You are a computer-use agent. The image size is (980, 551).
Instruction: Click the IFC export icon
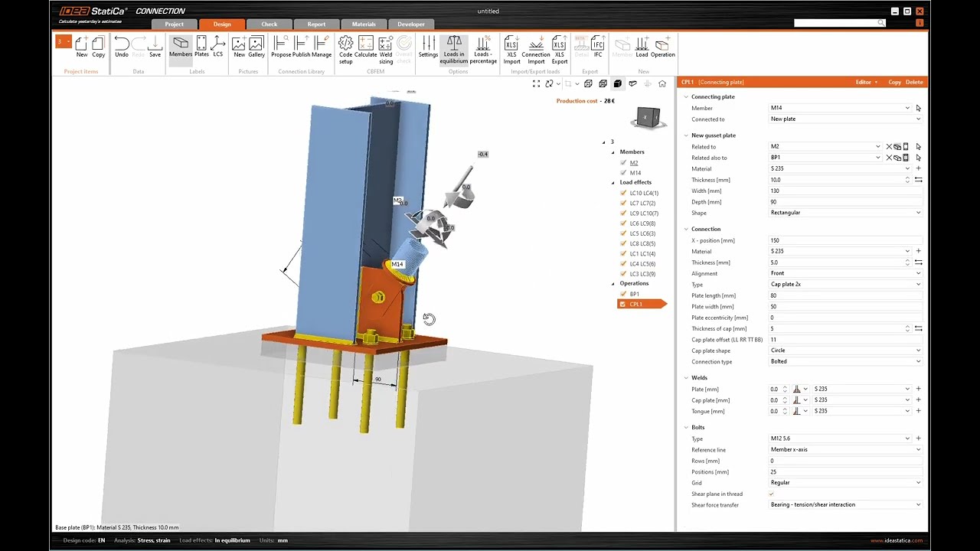pyautogui.click(x=598, y=47)
